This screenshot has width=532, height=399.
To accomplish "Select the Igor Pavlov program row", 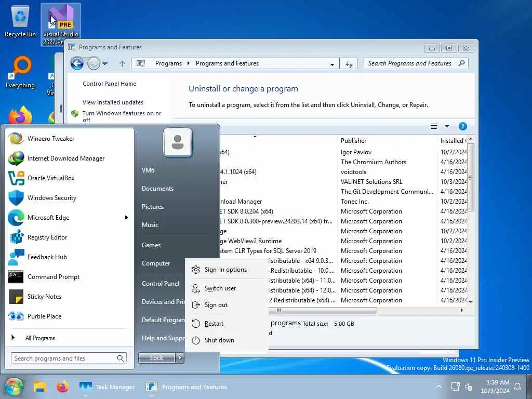I will click(x=343, y=152).
